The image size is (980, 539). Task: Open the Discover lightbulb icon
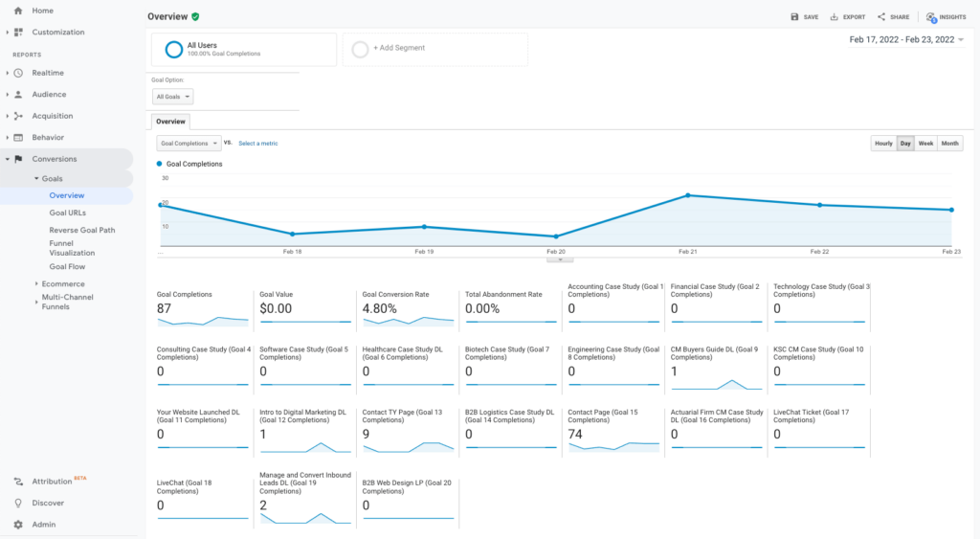18,503
